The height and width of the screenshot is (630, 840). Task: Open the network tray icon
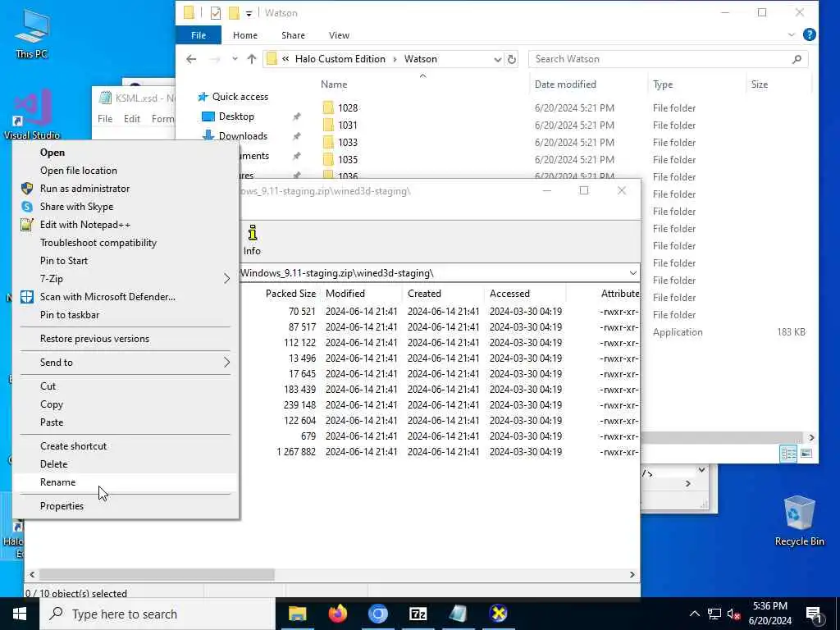tap(714, 614)
